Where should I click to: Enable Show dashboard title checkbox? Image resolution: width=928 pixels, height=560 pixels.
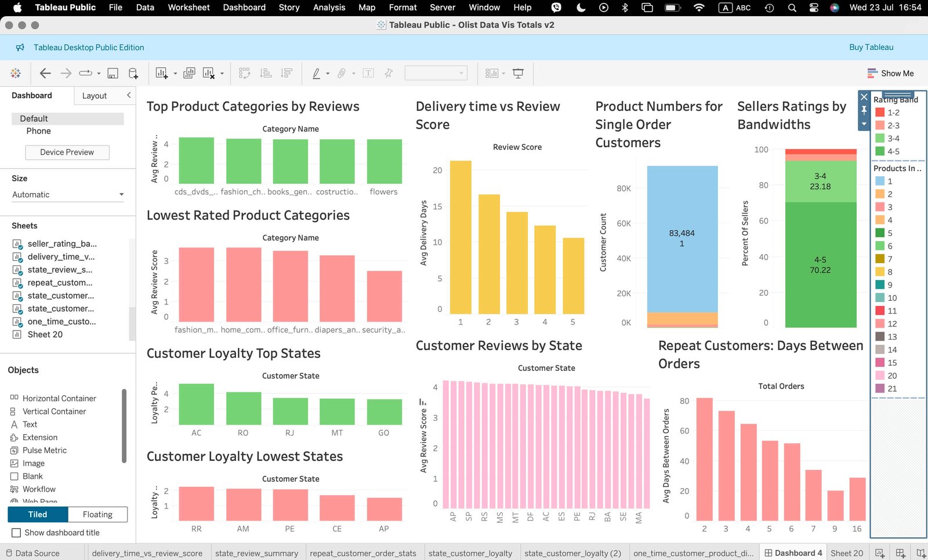[16, 533]
